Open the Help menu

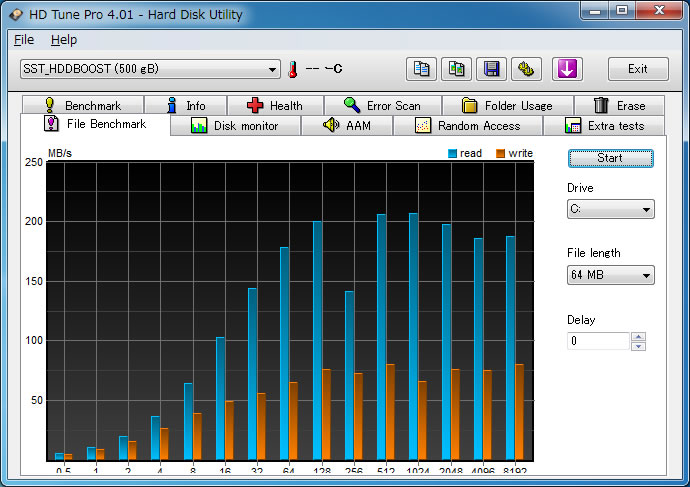64,40
